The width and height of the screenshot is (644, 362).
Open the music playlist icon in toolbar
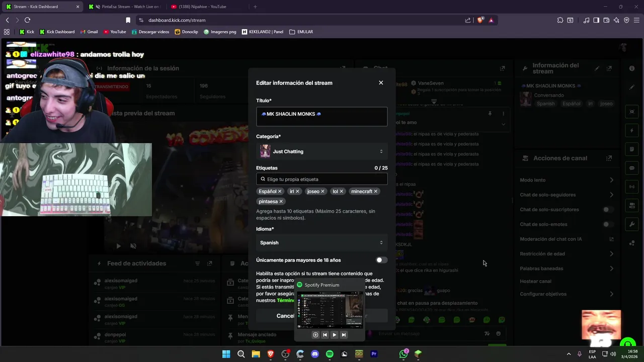(586, 20)
